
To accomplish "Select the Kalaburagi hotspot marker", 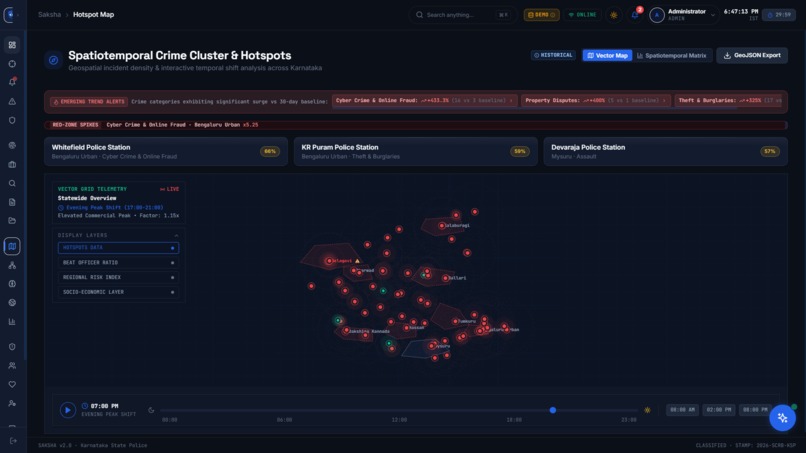I will click(x=442, y=226).
